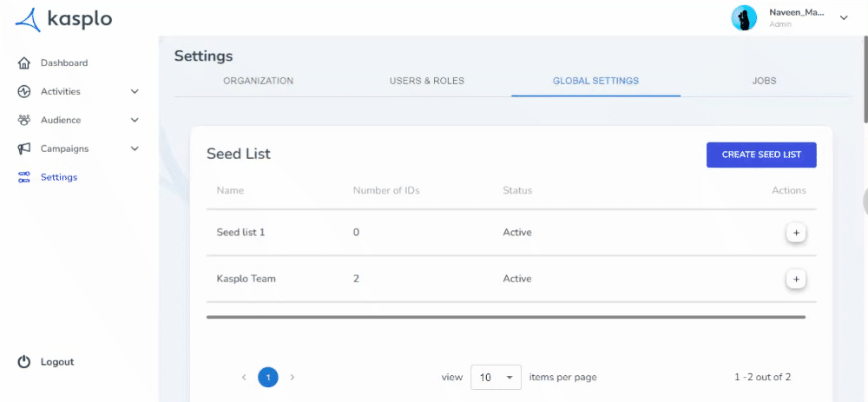
Task: Switch to Users & Roles tab
Action: [x=427, y=82]
